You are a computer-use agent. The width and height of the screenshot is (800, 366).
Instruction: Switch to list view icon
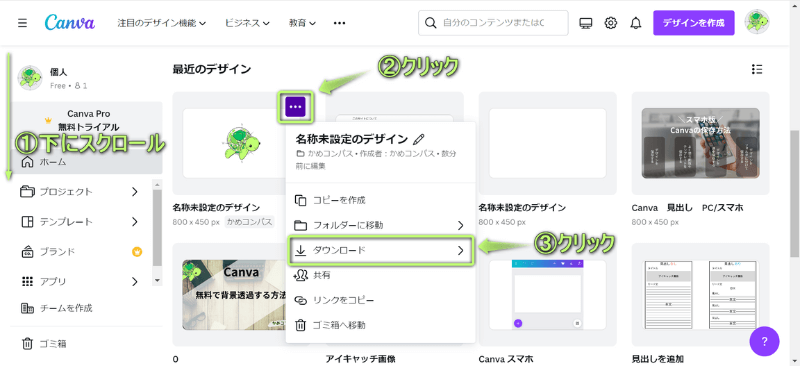tap(757, 69)
